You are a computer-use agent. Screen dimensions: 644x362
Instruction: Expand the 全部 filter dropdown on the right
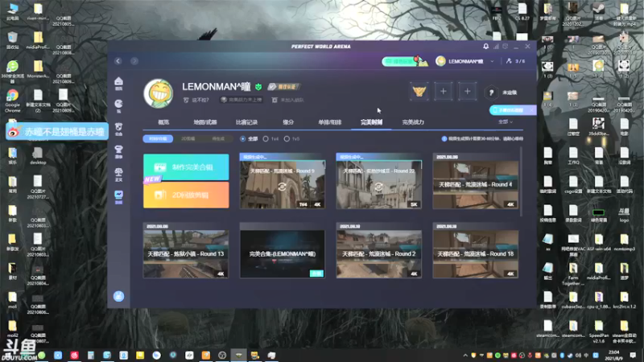click(x=506, y=122)
